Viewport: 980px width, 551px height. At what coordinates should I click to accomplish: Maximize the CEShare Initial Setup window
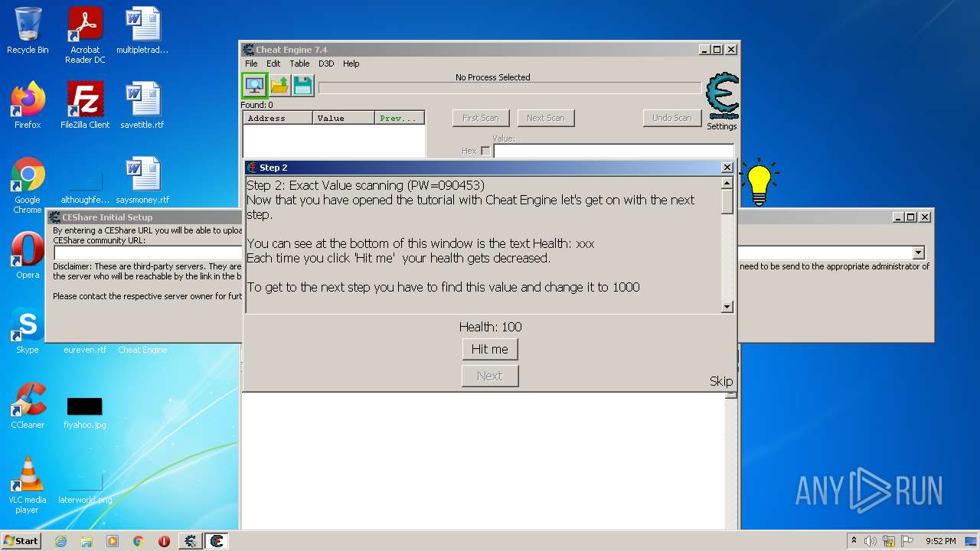coord(911,217)
